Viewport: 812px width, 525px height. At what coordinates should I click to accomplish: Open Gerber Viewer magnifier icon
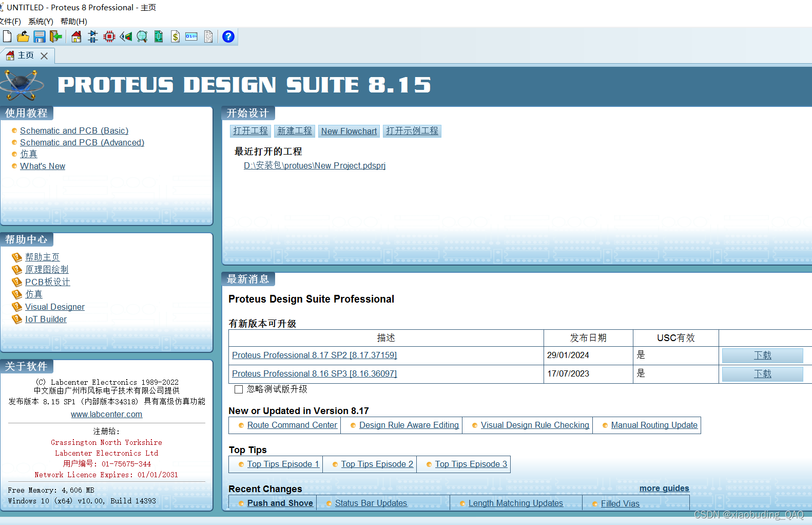142,36
